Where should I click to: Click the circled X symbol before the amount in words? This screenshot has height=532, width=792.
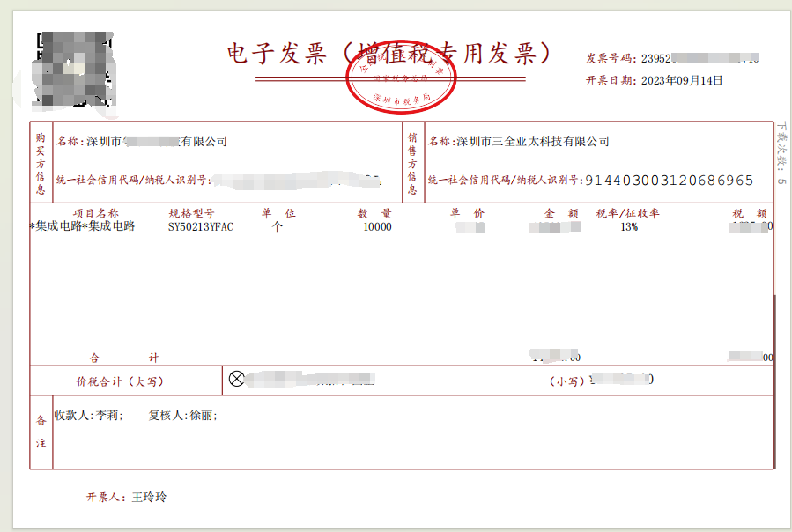(236, 379)
